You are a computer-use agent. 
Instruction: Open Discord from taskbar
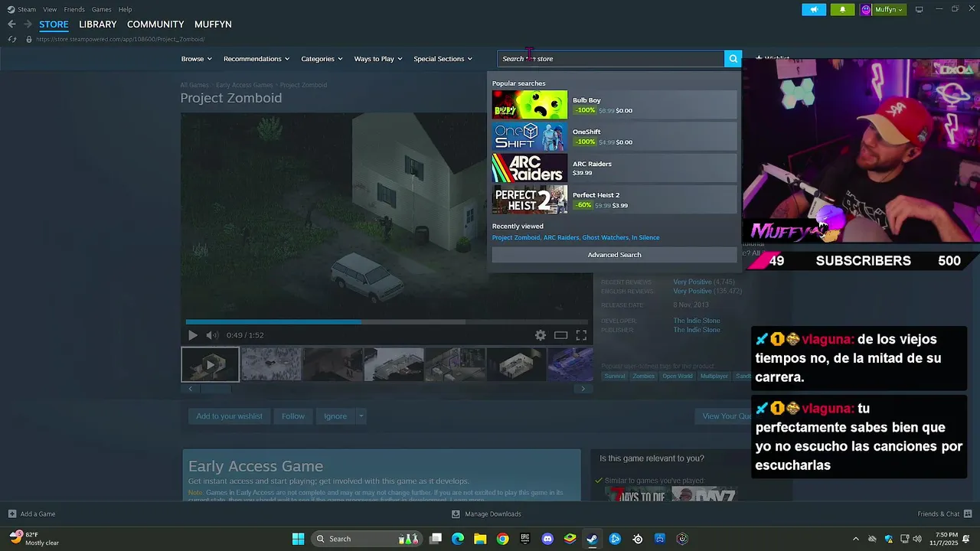pos(547,539)
